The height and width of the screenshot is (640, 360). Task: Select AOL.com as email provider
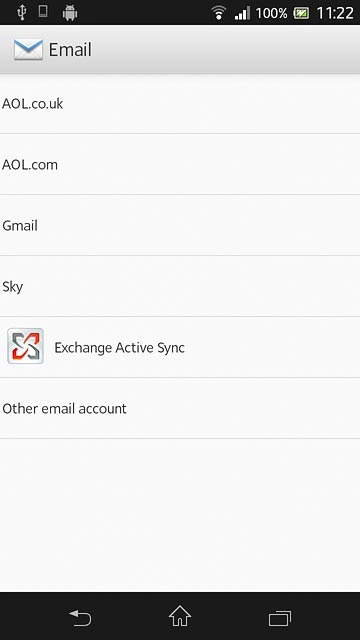coord(180,164)
